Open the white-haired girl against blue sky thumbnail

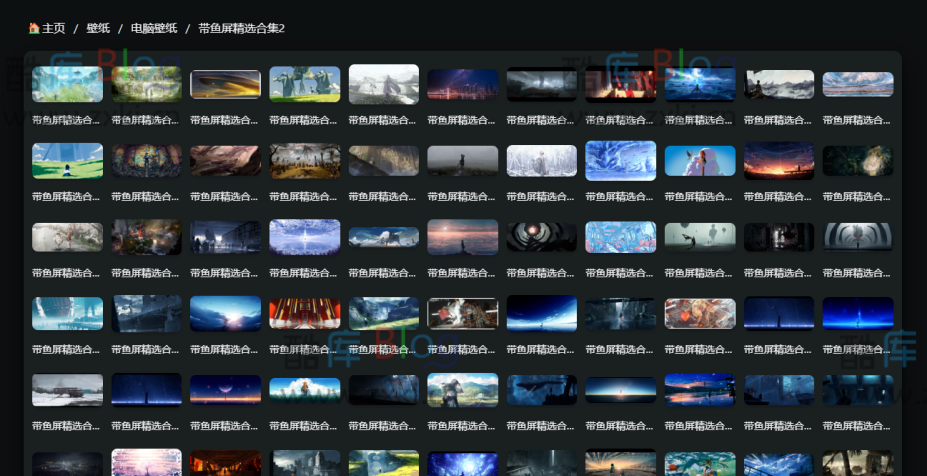tap(700, 161)
